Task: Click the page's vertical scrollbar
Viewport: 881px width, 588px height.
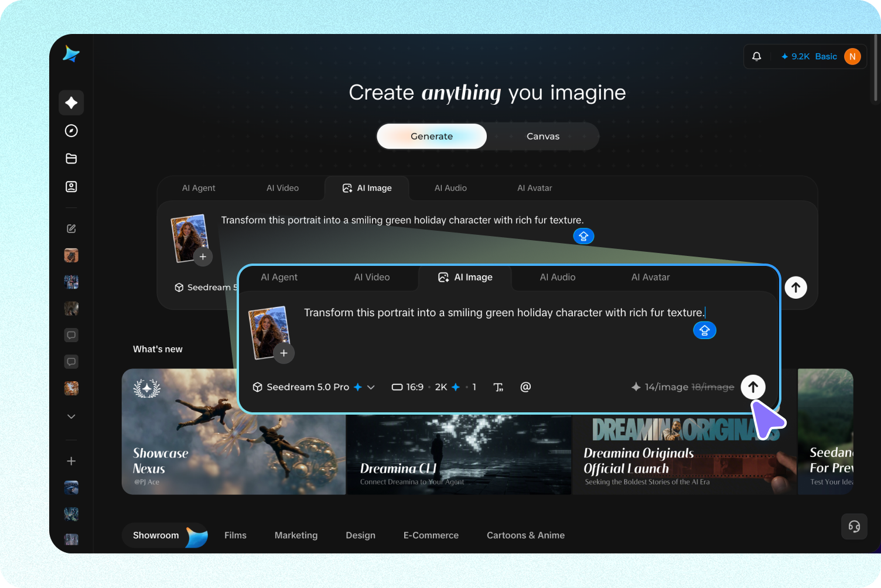Action: (876, 67)
